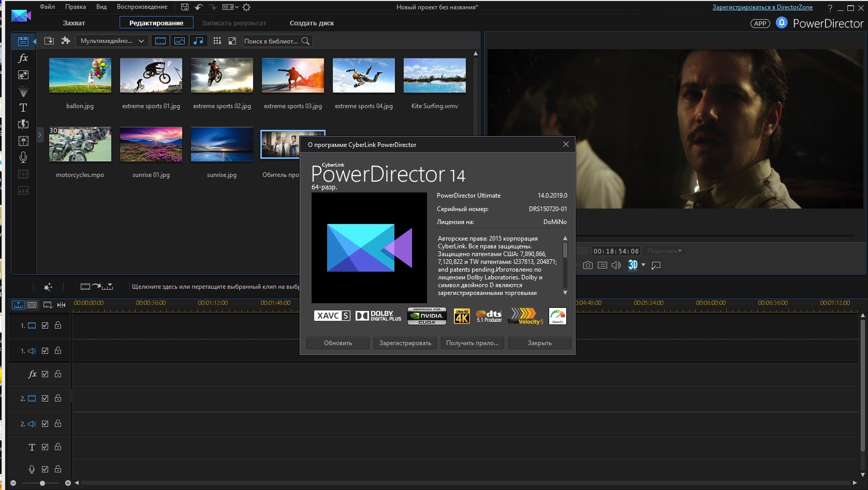
Task: Take a snapshot with the camera icon
Action: point(588,265)
